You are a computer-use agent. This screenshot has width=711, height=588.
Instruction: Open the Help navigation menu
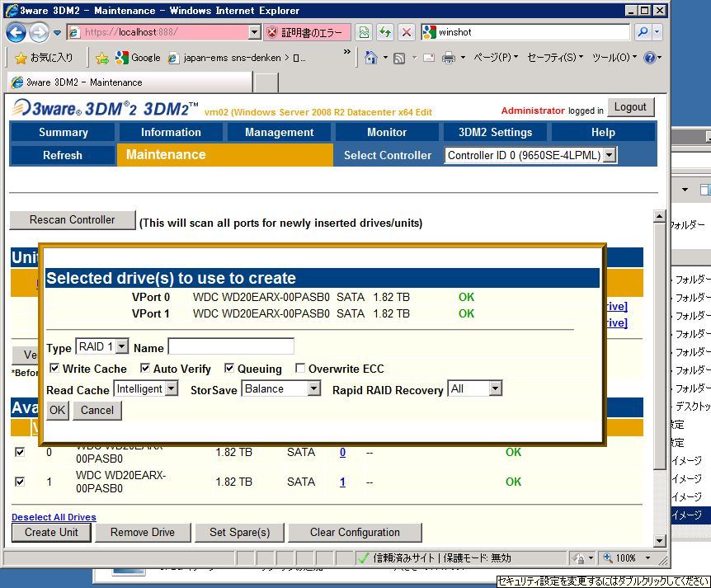coord(603,133)
